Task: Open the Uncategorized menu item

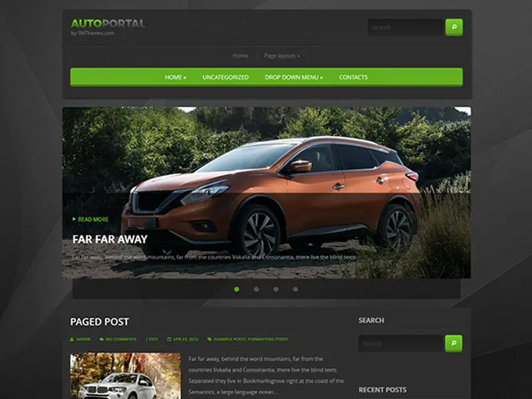Action: (x=225, y=77)
